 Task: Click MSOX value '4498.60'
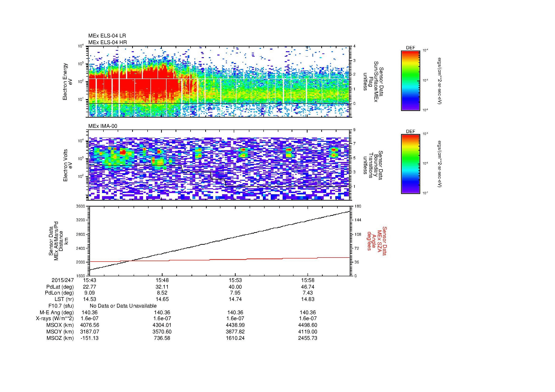tap(308, 325)
